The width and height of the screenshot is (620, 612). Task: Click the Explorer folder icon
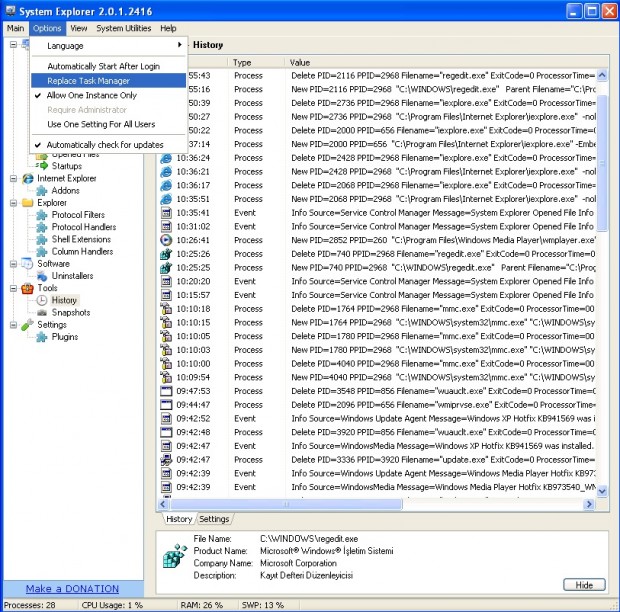28,203
